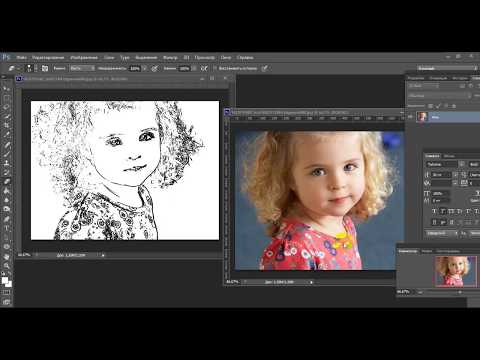Open the Окно menu
This screenshot has width=480, height=360.
(x=226, y=57)
